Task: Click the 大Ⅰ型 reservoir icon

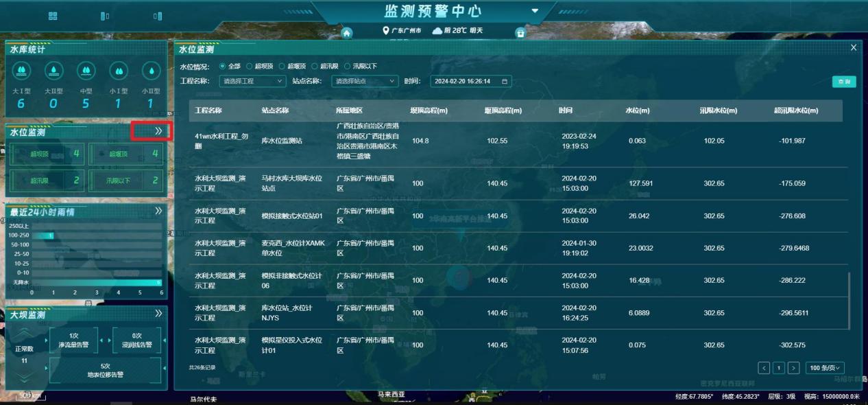Action: click(21, 71)
